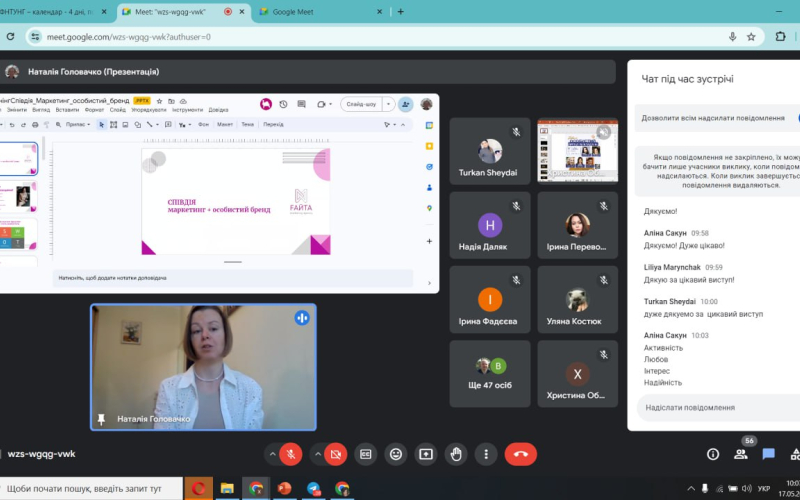Switch to the 'Google Meet' browser tab

[321, 12]
